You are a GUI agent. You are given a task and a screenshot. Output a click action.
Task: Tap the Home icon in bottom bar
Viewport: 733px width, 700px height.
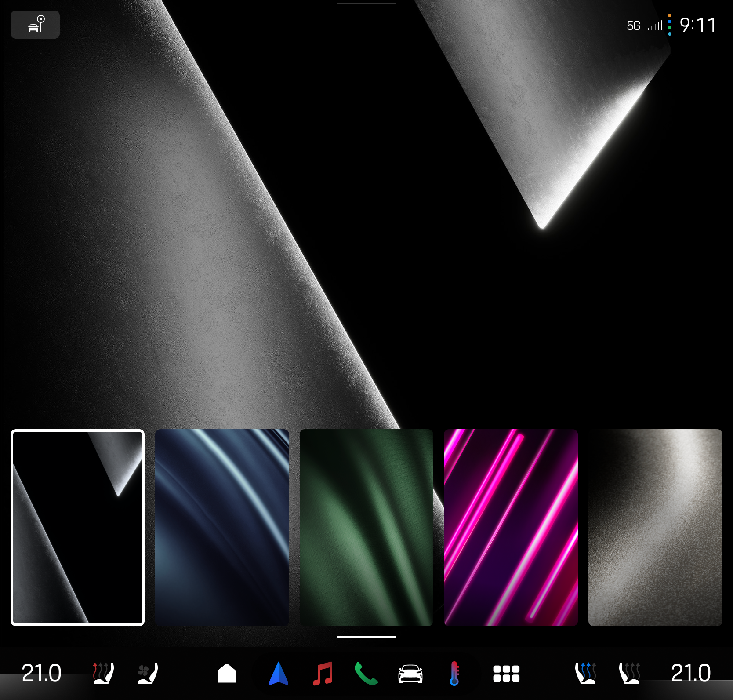(x=227, y=673)
